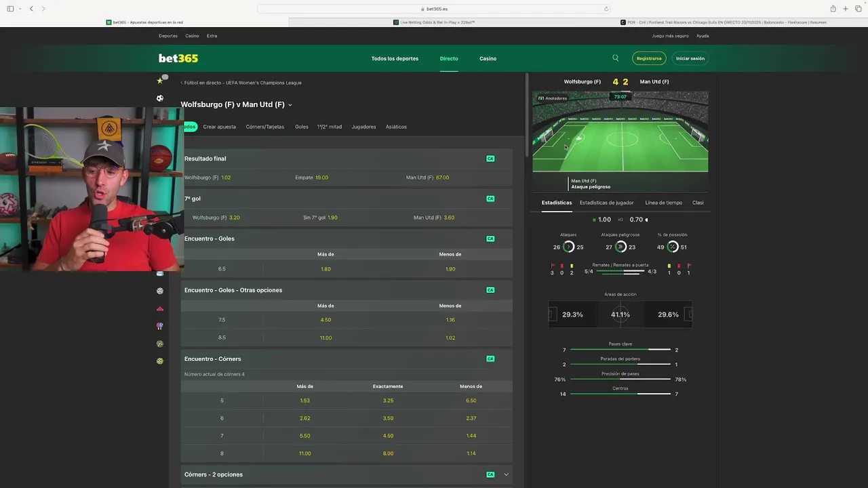The height and width of the screenshot is (488, 868).
Task: Select Más de 6.5 goals odds 1.80
Action: 325,269
